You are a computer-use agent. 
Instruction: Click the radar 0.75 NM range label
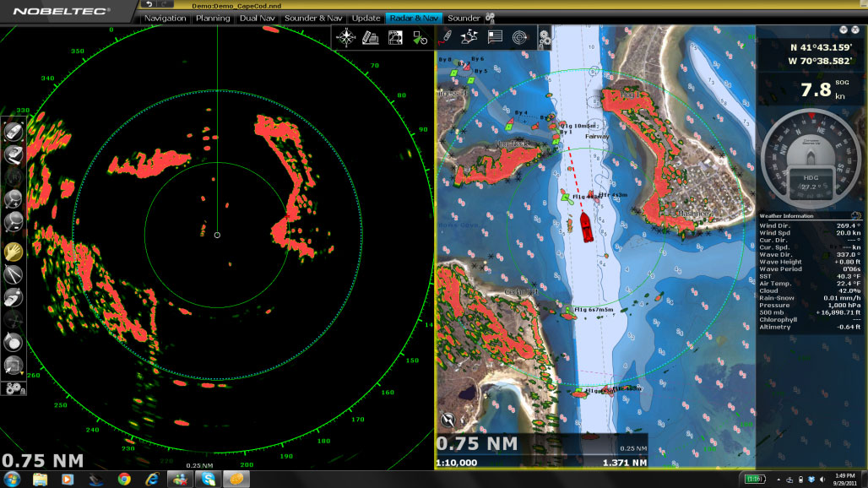42,461
